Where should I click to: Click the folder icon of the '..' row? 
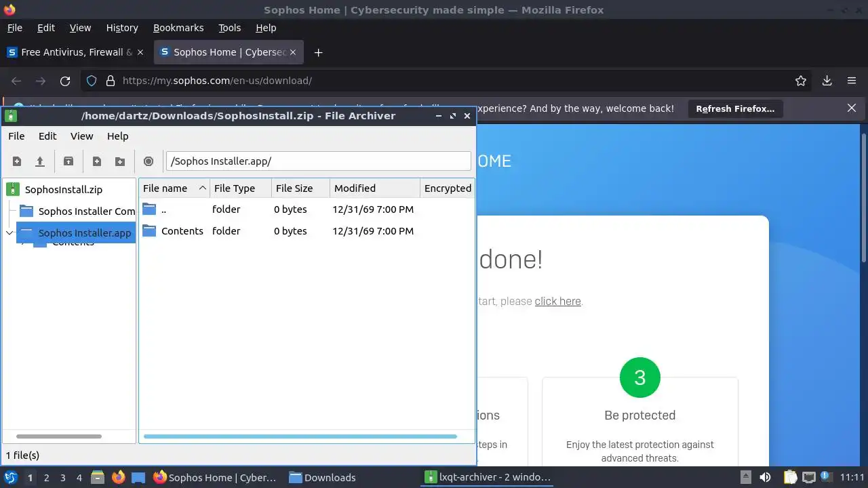149,209
